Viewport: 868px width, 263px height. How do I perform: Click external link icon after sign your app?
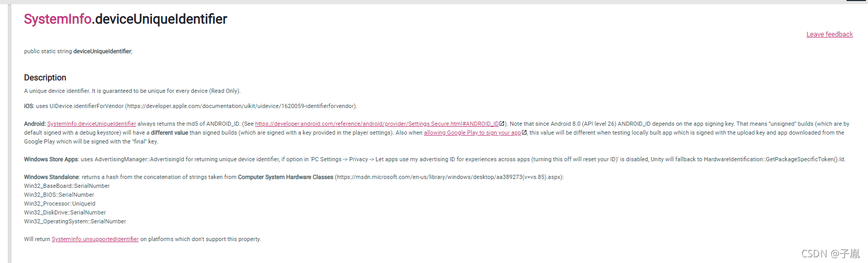coord(524,133)
